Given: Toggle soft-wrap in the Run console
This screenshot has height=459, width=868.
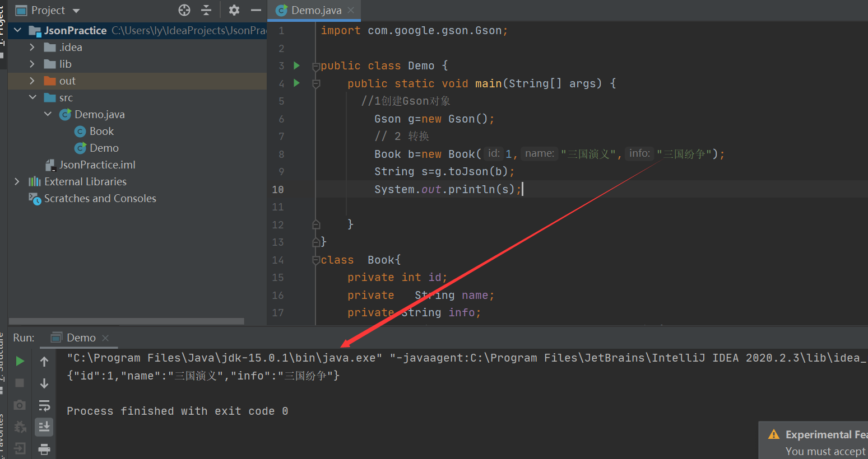Looking at the screenshot, I should coord(44,405).
